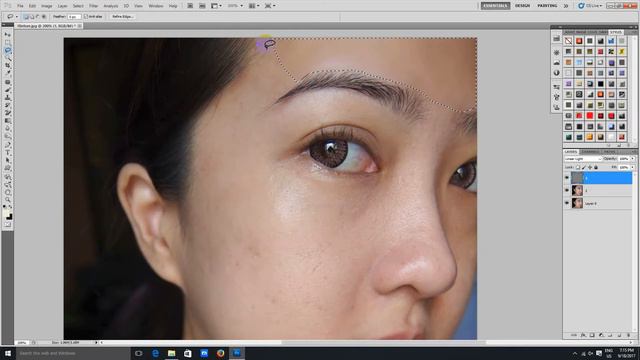Toggle the Anti-alias checkbox

[86, 17]
